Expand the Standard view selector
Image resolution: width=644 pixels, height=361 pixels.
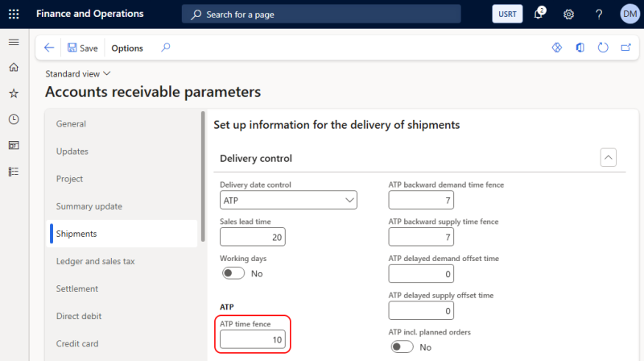pyautogui.click(x=78, y=73)
